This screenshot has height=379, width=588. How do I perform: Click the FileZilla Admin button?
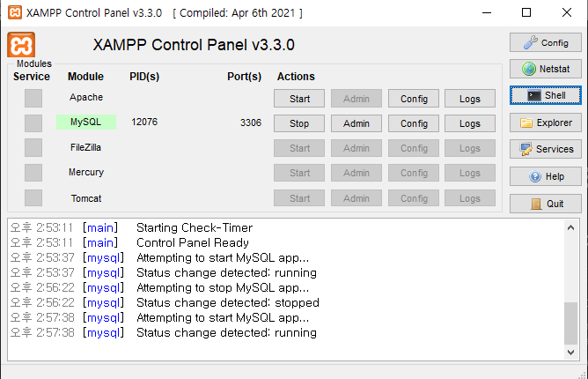(356, 148)
